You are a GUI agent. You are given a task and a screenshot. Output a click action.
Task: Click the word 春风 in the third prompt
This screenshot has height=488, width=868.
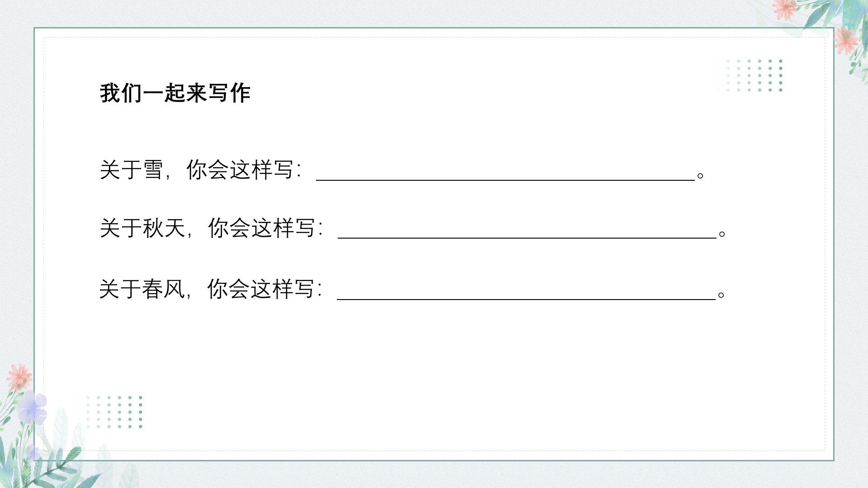click(x=163, y=289)
